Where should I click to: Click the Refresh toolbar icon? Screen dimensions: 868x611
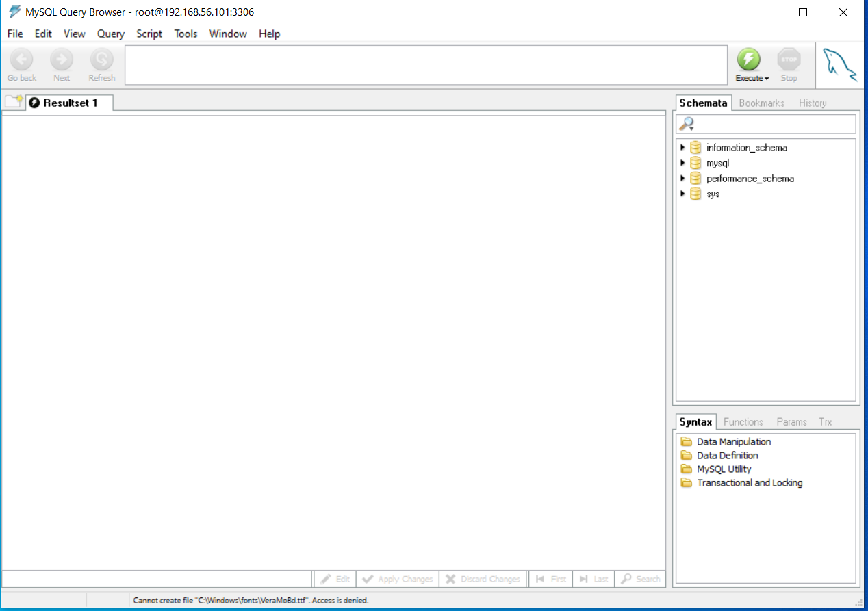pos(102,60)
